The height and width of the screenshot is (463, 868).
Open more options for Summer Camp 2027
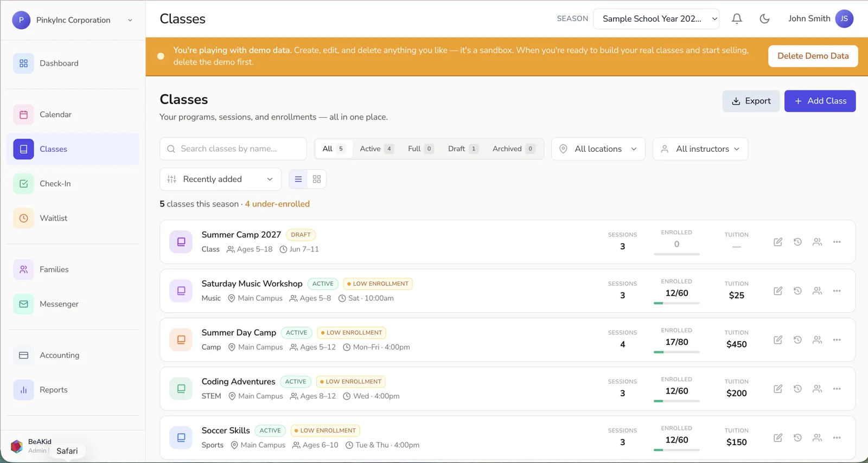pos(837,242)
